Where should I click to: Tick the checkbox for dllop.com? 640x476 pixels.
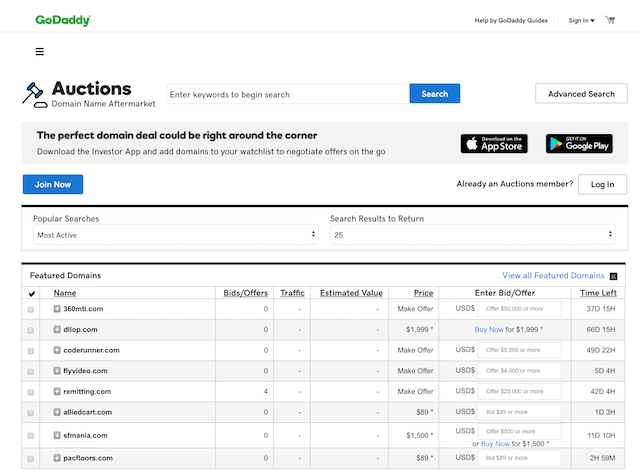[x=31, y=330]
